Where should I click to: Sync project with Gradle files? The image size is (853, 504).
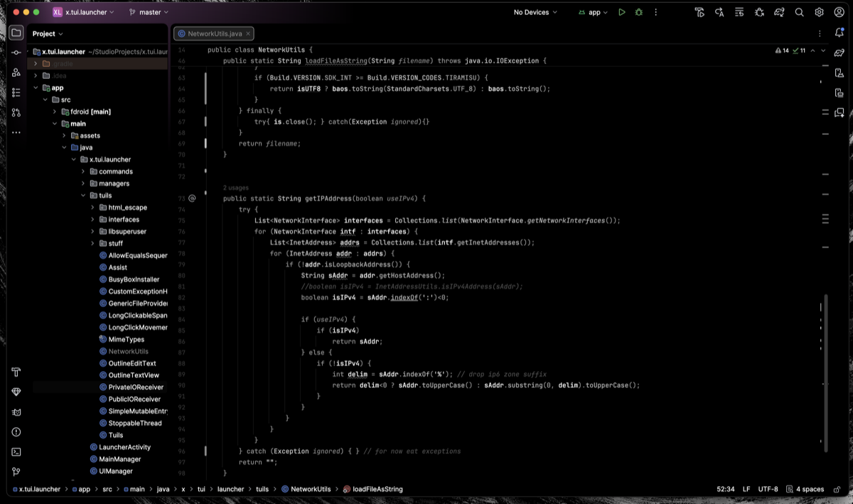point(779,12)
